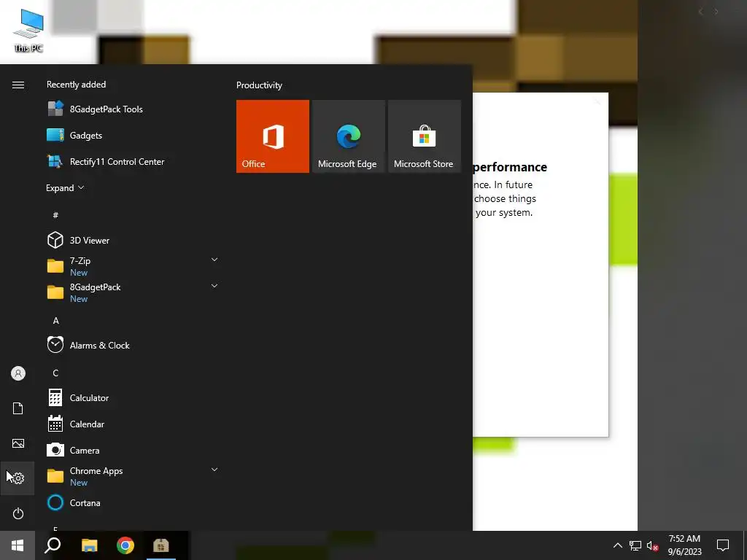Image resolution: width=747 pixels, height=560 pixels.
Task: Jump to the # letter index
Action: pos(55,215)
